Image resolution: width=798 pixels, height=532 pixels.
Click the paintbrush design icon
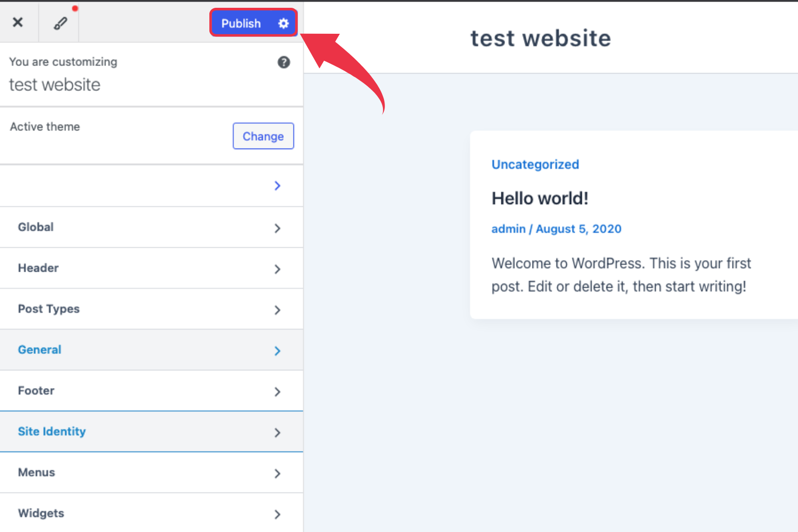click(x=60, y=23)
